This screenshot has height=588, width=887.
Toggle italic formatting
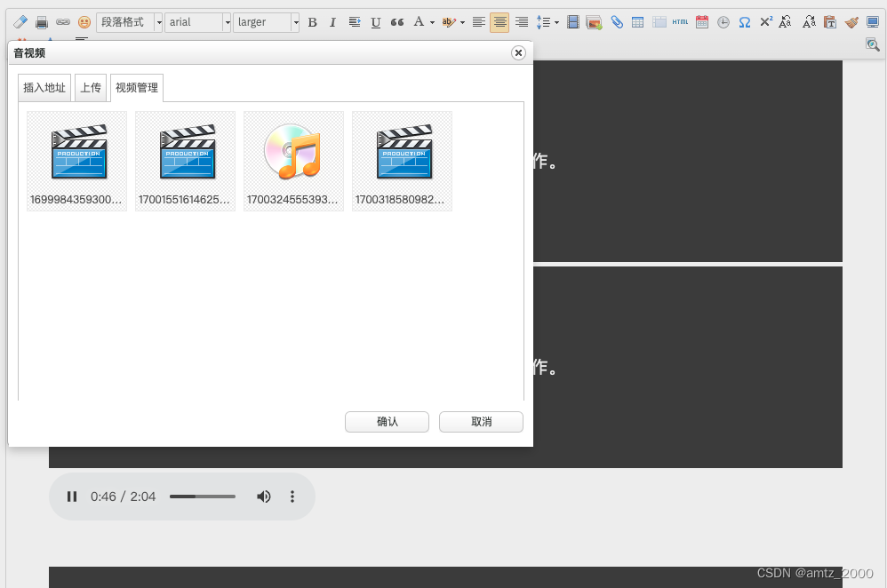pos(332,22)
